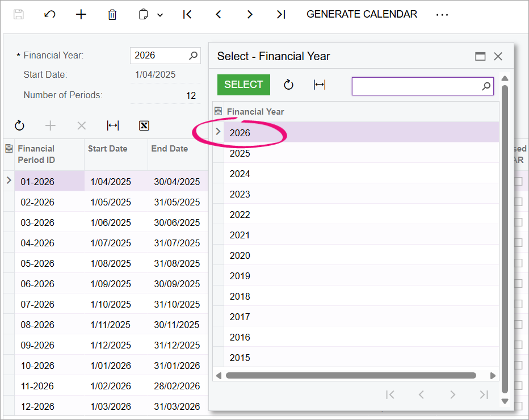
Task: Open clipboard menu dropdown arrow
Action: click(x=160, y=15)
